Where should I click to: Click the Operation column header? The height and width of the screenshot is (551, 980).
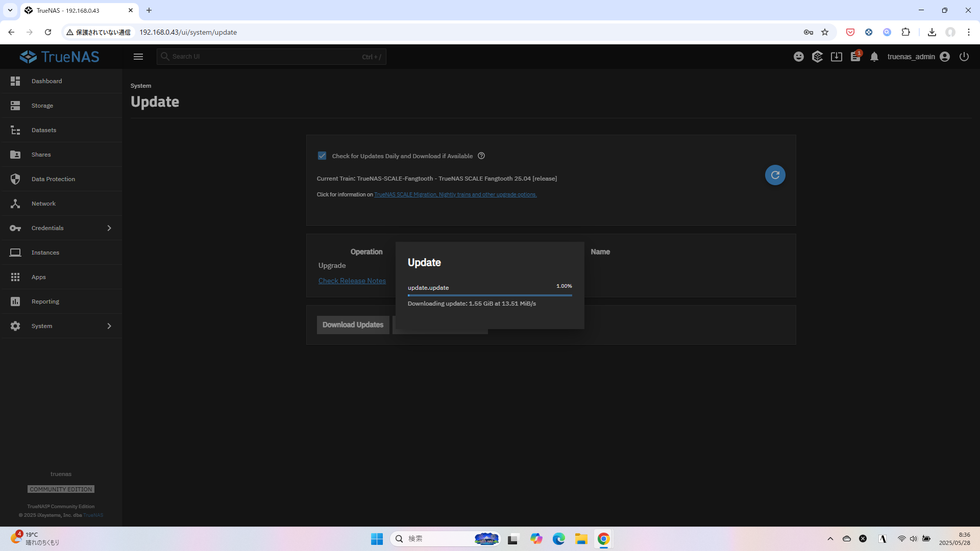(366, 252)
